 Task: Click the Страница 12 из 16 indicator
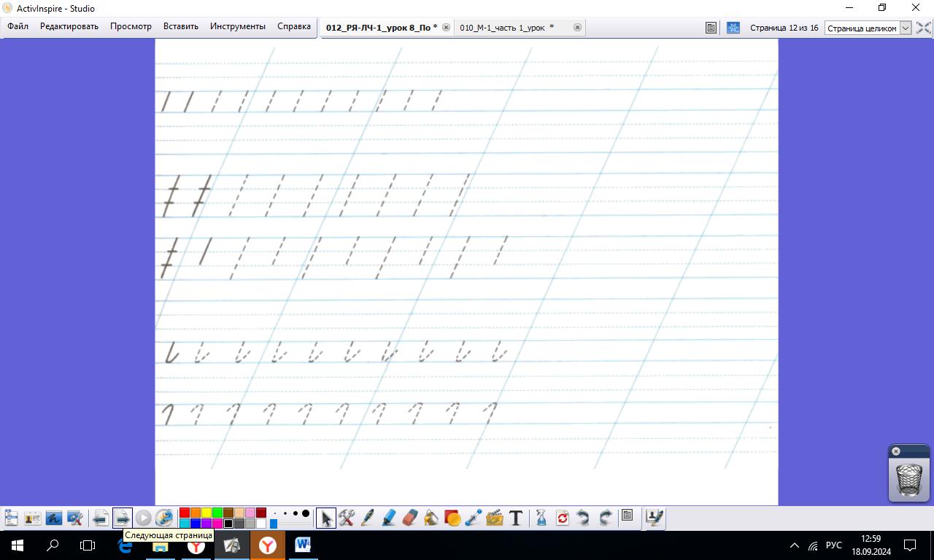click(x=784, y=28)
